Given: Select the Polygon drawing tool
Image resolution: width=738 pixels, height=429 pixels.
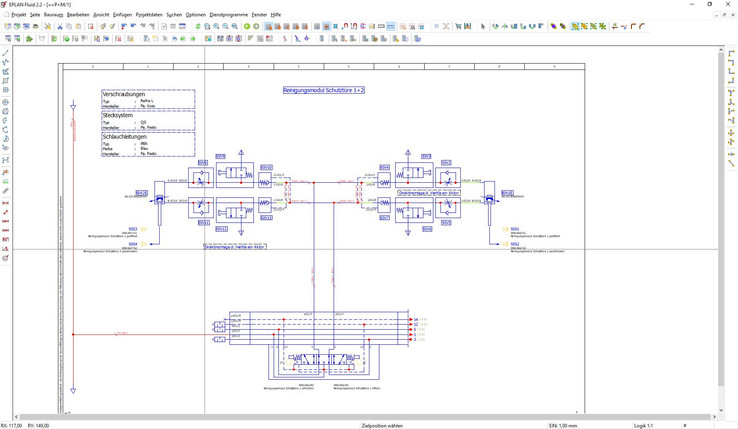Looking at the screenshot, I should coord(6,72).
